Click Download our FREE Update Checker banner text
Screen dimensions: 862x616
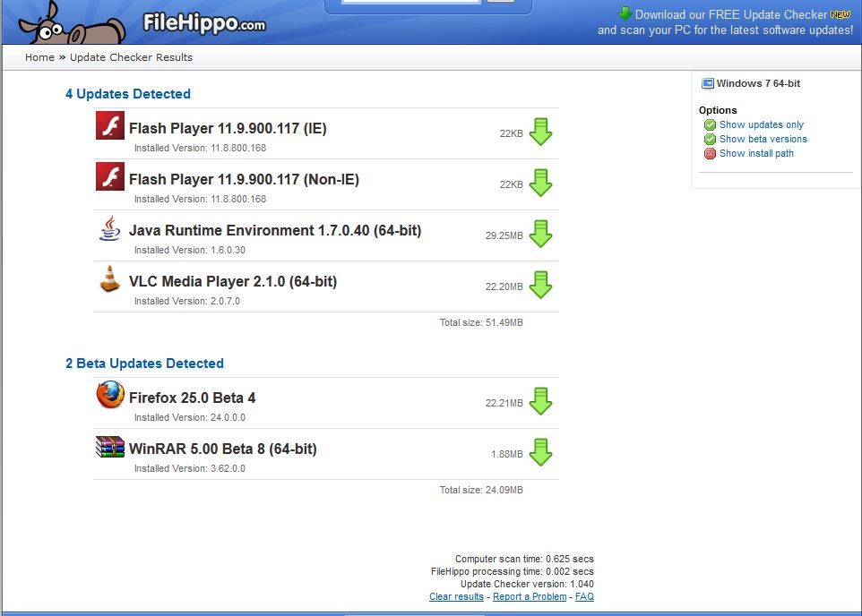click(731, 15)
